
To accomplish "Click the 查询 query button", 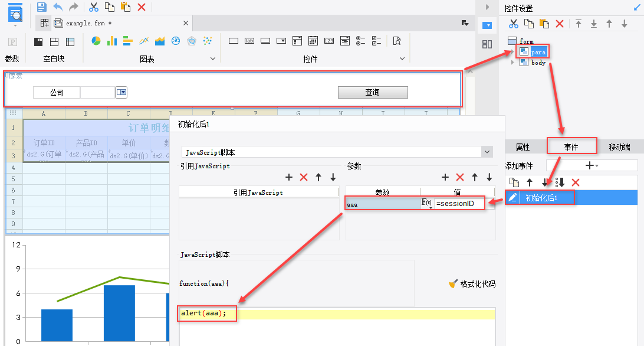I will (373, 92).
